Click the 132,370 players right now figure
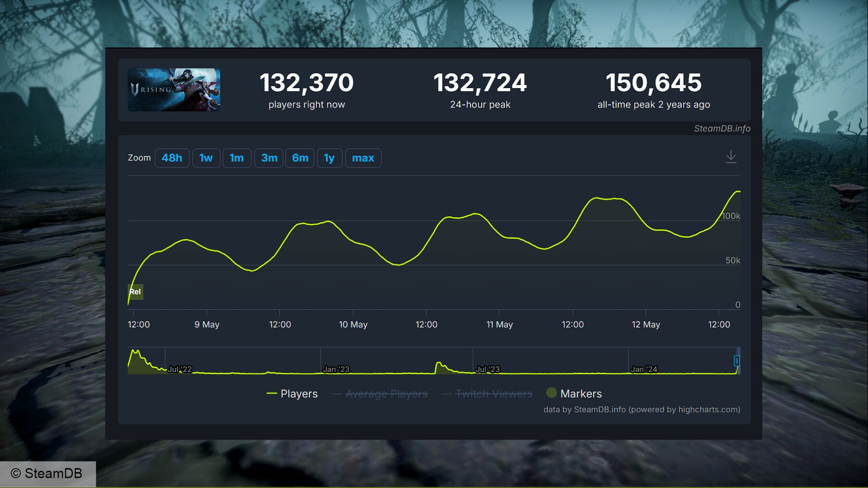The height and width of the screenshot is (488, 868). (306, 83)
